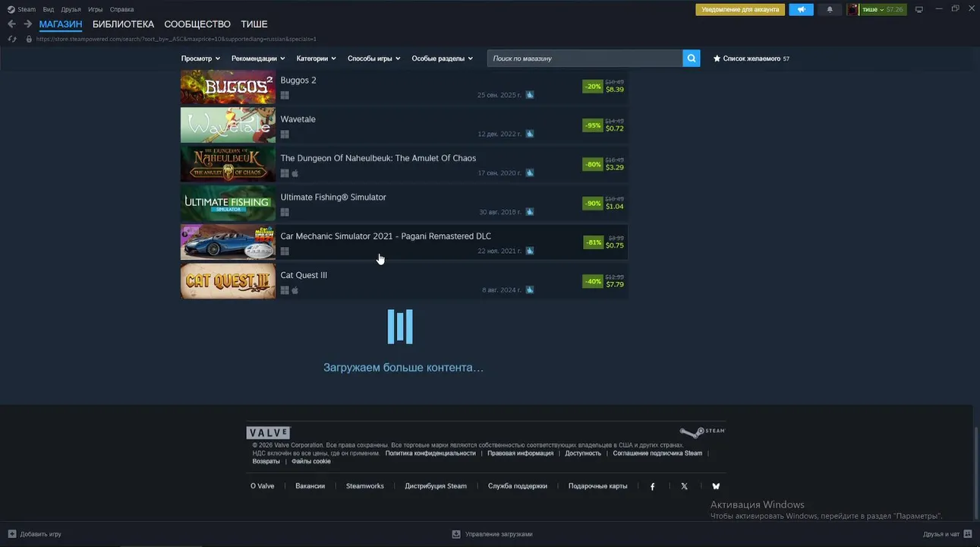This screenshot has width=980, height=547.
Task: Open the Buggos 2 title
Action: [x=298, y=81]
